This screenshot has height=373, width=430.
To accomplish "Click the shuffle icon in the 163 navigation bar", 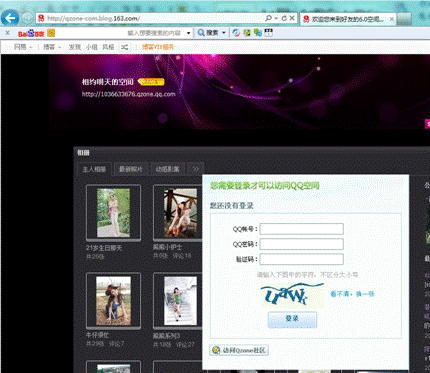I will pyautogui.click(x=125, y=47).
